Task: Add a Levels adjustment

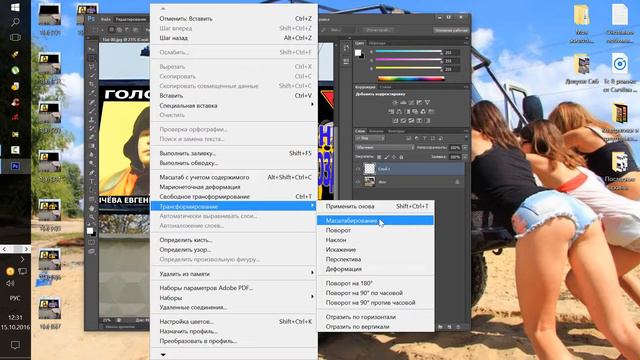Action: (x=403, y=102)
